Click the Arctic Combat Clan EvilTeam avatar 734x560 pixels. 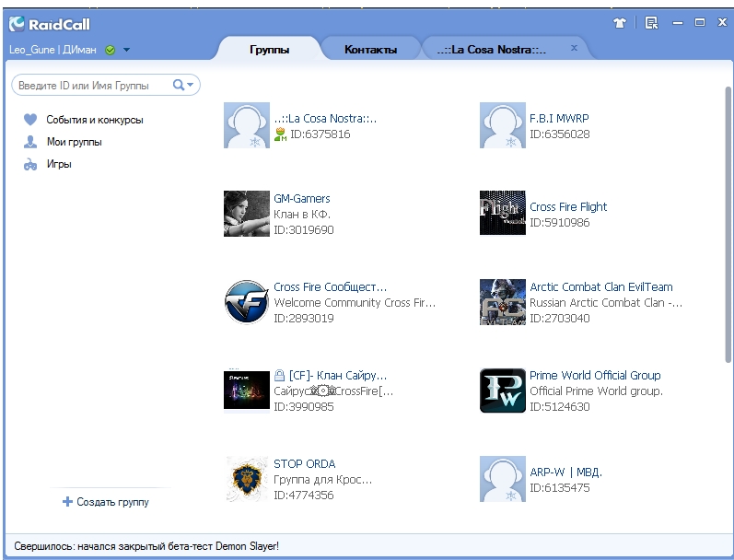[x=502, y=302]
